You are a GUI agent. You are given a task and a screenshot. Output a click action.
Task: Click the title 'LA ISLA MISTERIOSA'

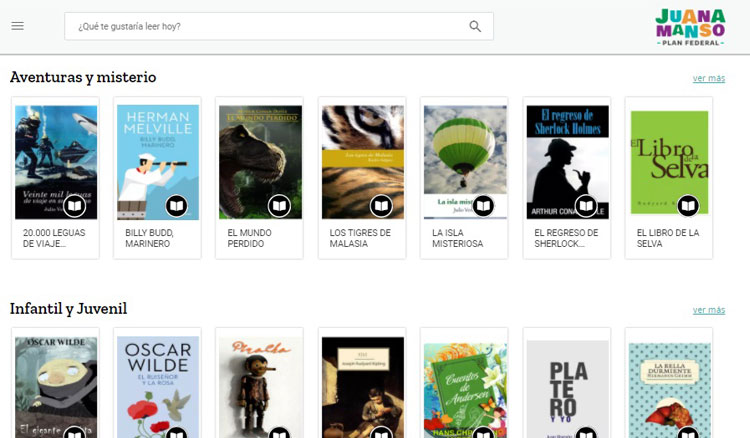[x=458, y=238]
